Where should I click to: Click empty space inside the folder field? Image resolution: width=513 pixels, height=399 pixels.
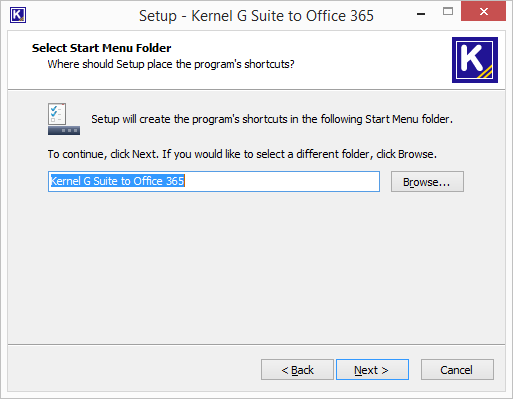[x=282, y=182]
